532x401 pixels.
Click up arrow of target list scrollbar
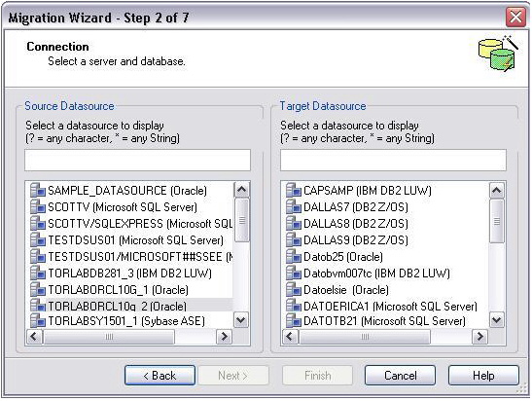[497, 190]
